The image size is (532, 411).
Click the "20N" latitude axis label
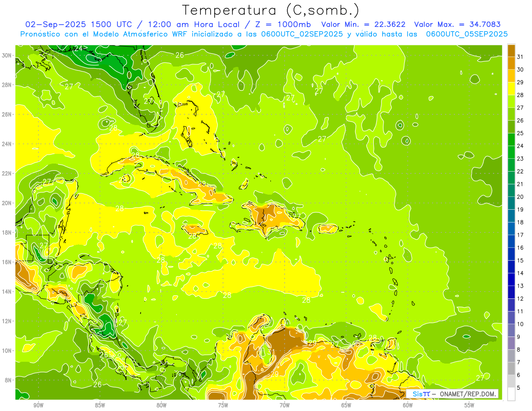click(7, 203)
